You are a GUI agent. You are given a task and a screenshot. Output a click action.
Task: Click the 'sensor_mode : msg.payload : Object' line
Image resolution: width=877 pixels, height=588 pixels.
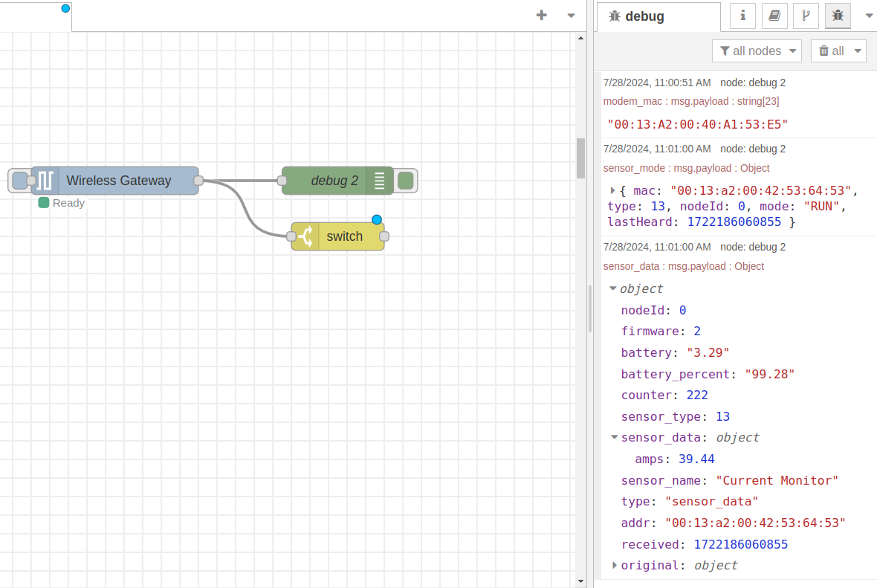686,168
